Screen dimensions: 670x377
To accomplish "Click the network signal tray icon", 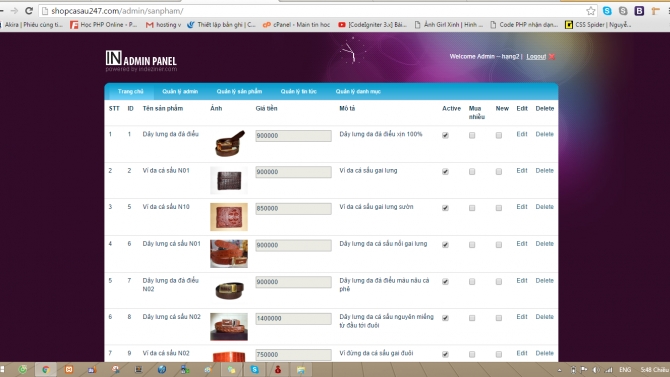I will 608,370.
